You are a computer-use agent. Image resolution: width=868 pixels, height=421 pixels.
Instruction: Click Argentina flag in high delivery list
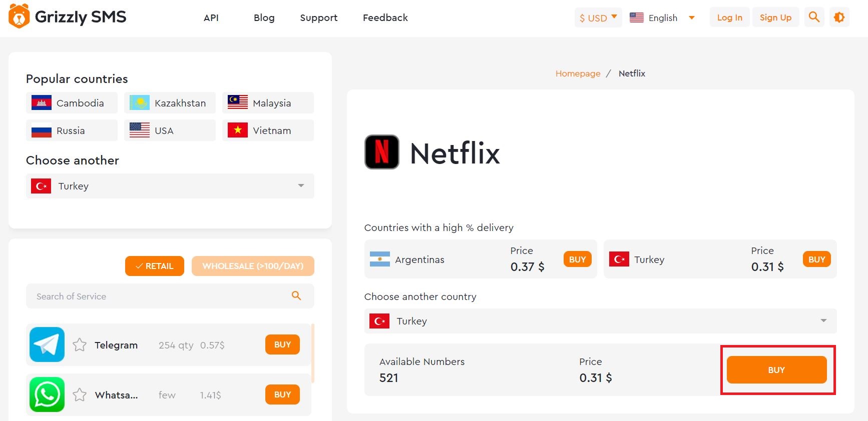(380, 259)
